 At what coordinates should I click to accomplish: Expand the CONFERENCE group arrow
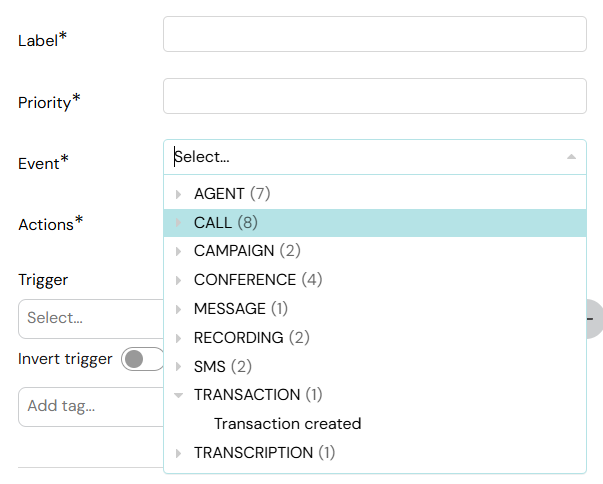point(178,280)
